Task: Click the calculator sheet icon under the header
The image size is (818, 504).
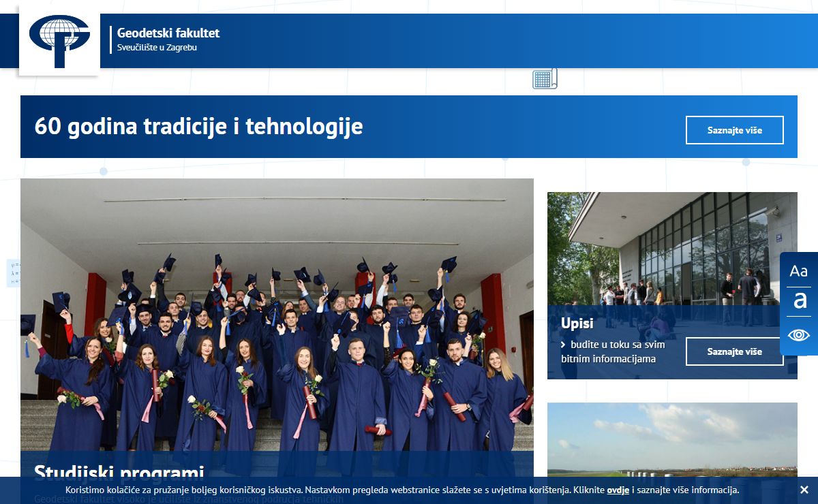Action: click(545, 78)
